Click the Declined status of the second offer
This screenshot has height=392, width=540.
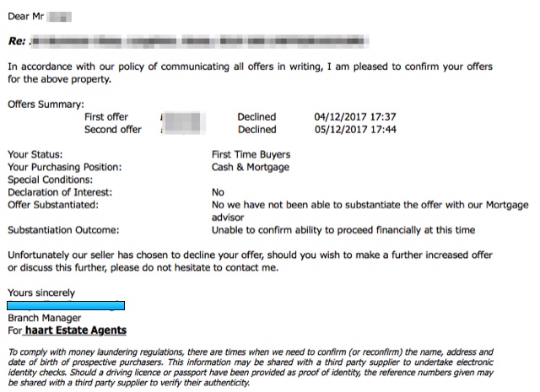tap(256, 130)
